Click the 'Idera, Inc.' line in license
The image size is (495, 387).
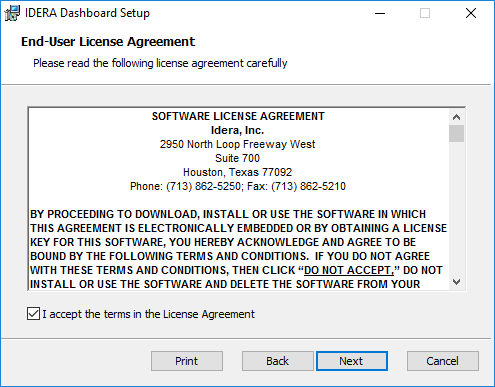click(237, 130)
